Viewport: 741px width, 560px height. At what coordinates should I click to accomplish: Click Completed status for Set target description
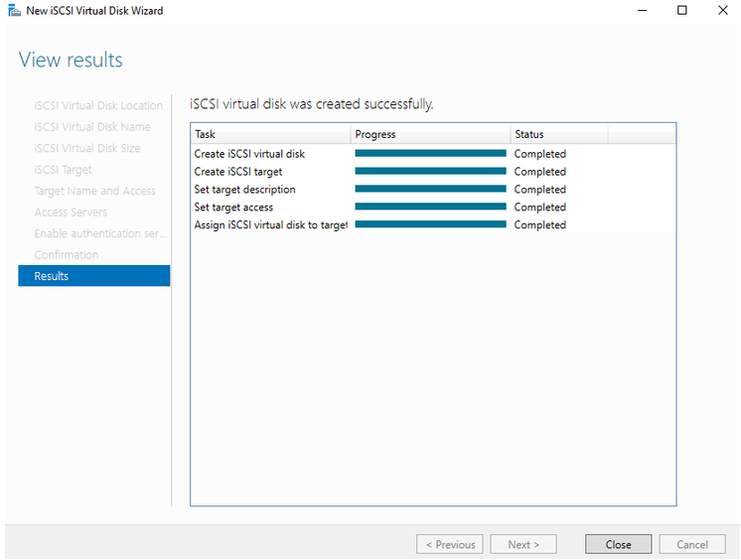pos(539,190)
